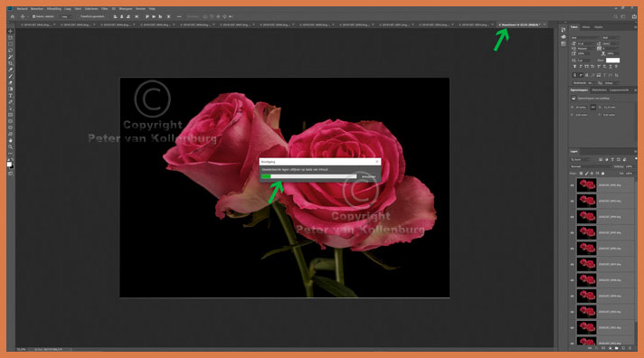Click the share button in options bar

634,16
